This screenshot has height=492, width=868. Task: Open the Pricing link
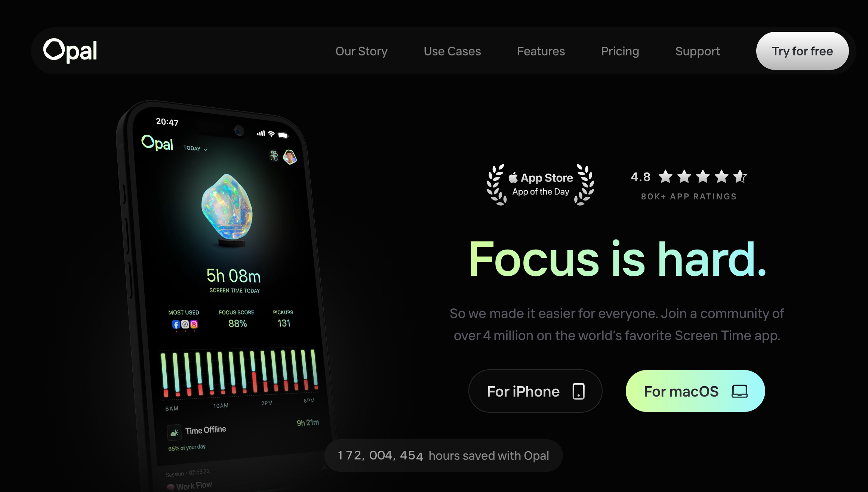(620, 51)
